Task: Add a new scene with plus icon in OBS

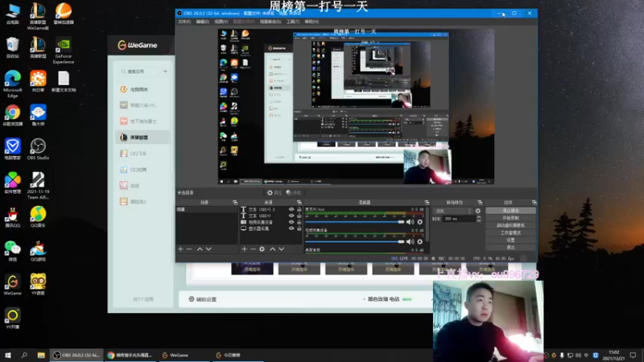Action: 180,249
